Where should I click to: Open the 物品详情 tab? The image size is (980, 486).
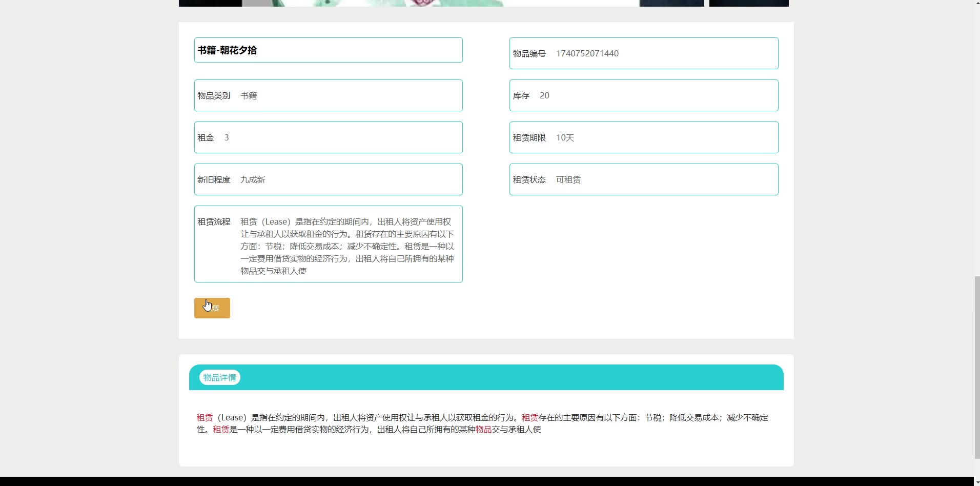pyautogui.click(x=219, y=378)
